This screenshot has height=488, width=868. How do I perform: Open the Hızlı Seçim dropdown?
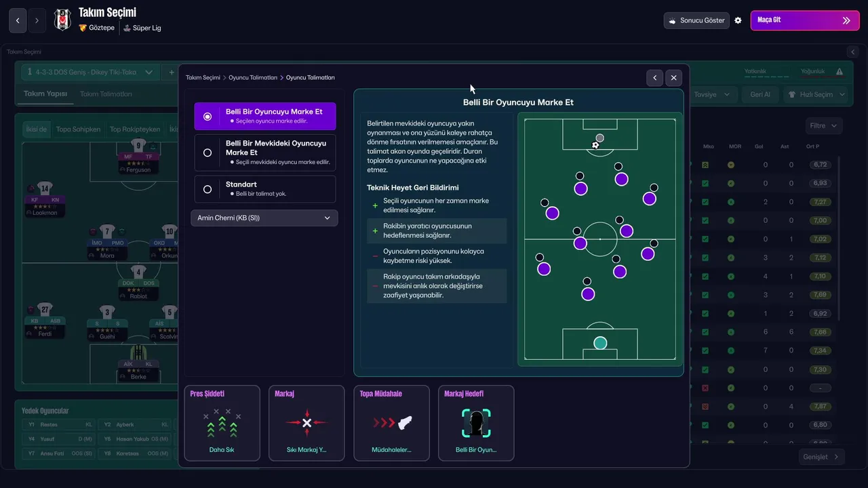tap(816, 94)
